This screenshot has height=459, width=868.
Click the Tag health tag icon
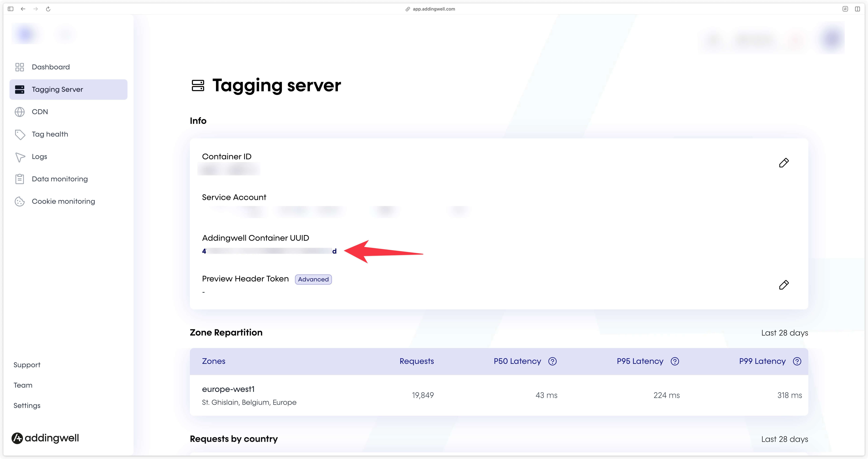[x=20, y=135]
